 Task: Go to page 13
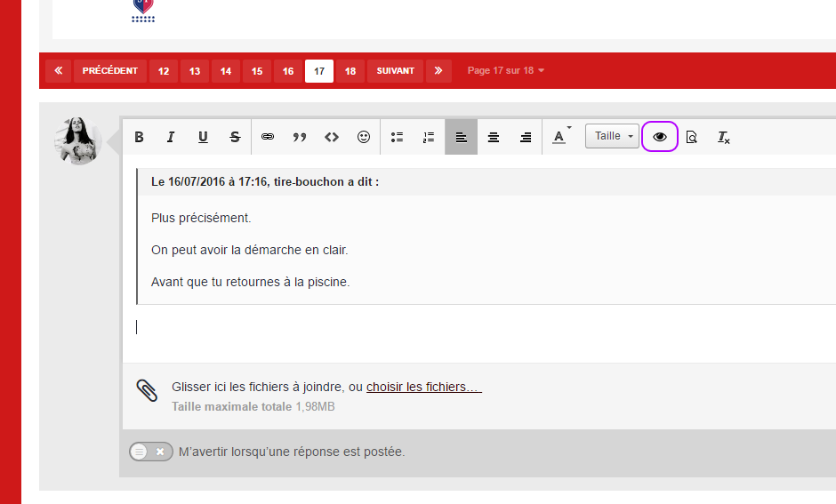tap(195, 71)
